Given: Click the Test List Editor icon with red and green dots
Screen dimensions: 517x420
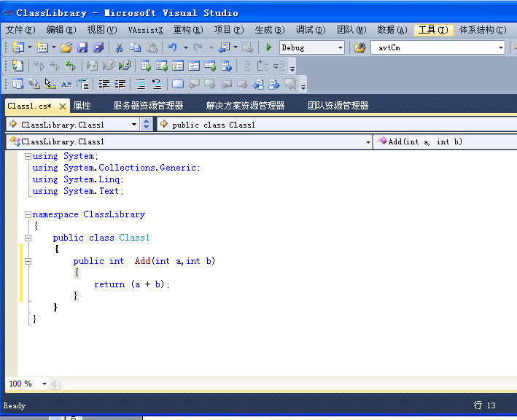Looking at the screenshot, I should point(178,66).
